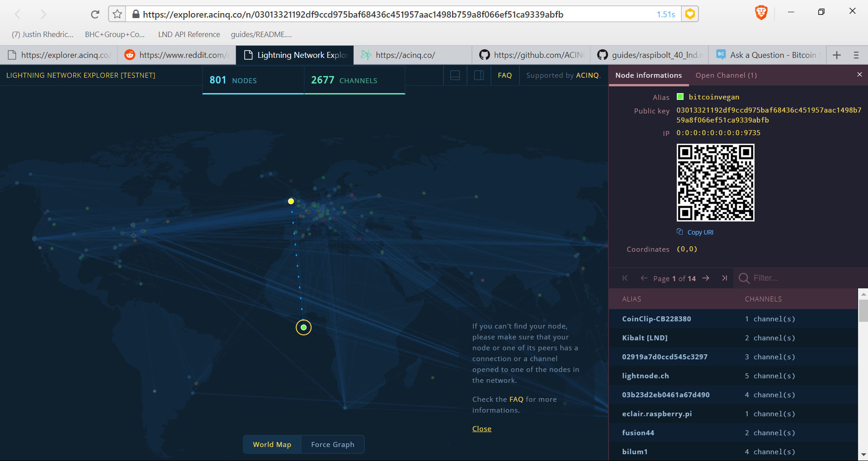Open the FAQ link in top bar

[x=505, y=75]
